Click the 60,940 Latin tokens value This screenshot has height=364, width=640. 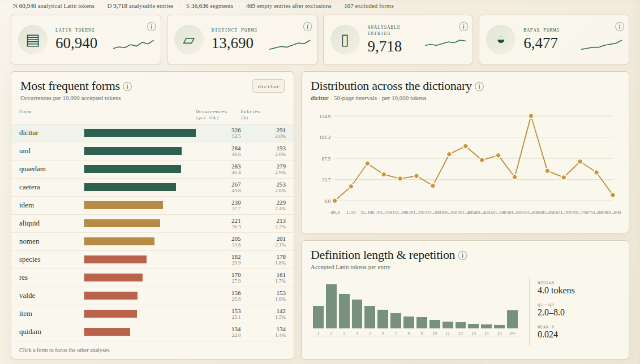click(76, 43)
